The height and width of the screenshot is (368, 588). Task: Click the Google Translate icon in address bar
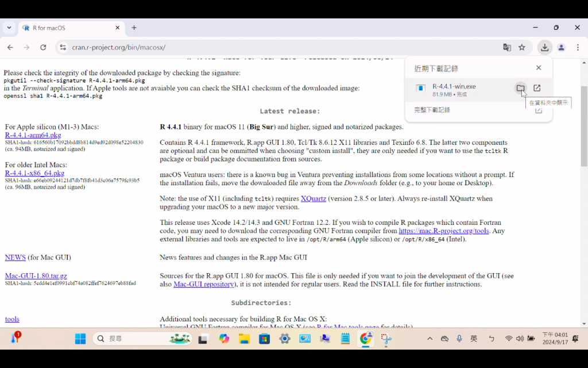tap(506, 47)
